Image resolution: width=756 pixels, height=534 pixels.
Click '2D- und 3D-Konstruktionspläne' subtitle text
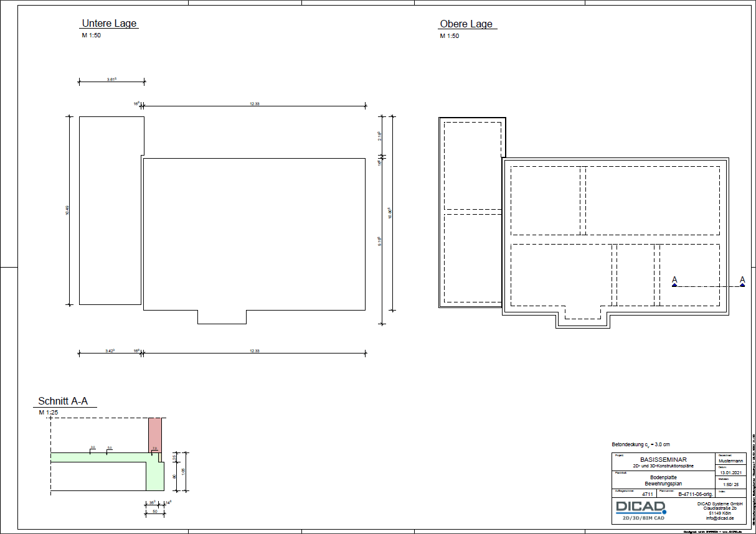click(x=663, y=466)
